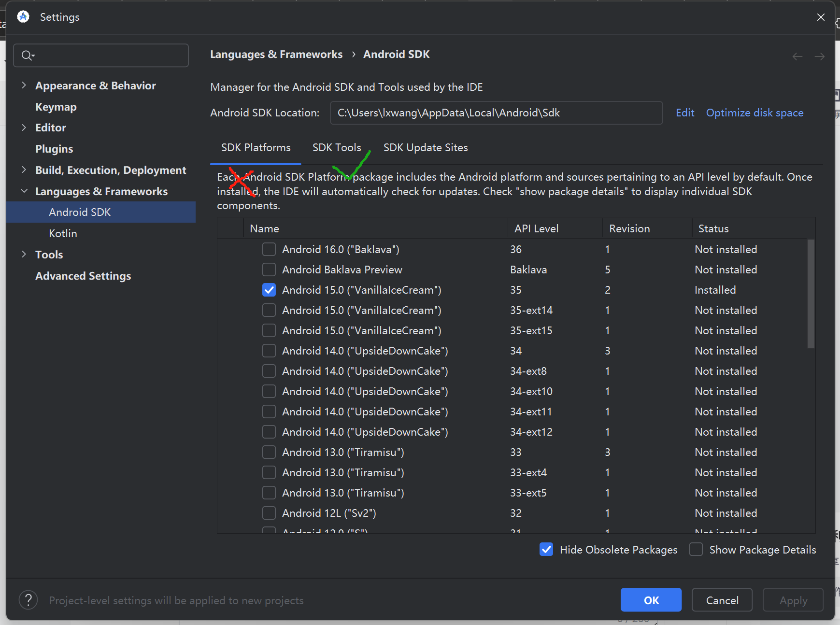
Task: Select Keymap in settings tree
Action: [x=56, y=107]
